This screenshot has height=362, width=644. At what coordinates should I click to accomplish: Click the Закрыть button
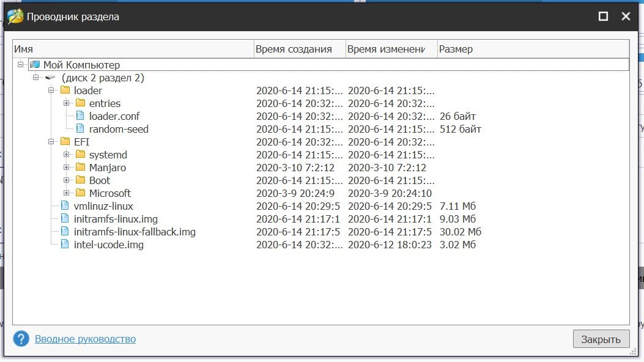(601, 339)
